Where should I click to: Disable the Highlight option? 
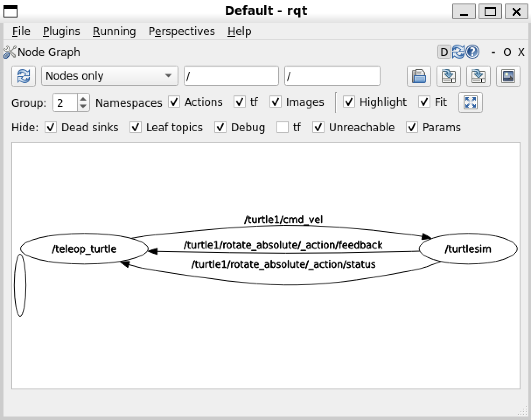pos(349,102)
